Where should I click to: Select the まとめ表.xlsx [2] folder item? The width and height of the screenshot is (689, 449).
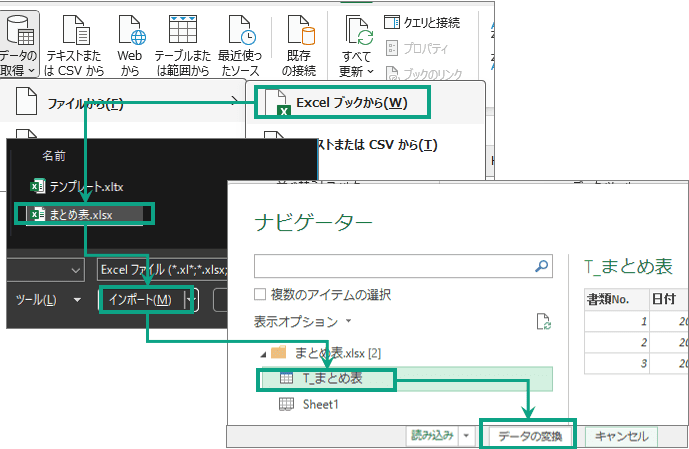pyautogui.click(x=326, y=353)
